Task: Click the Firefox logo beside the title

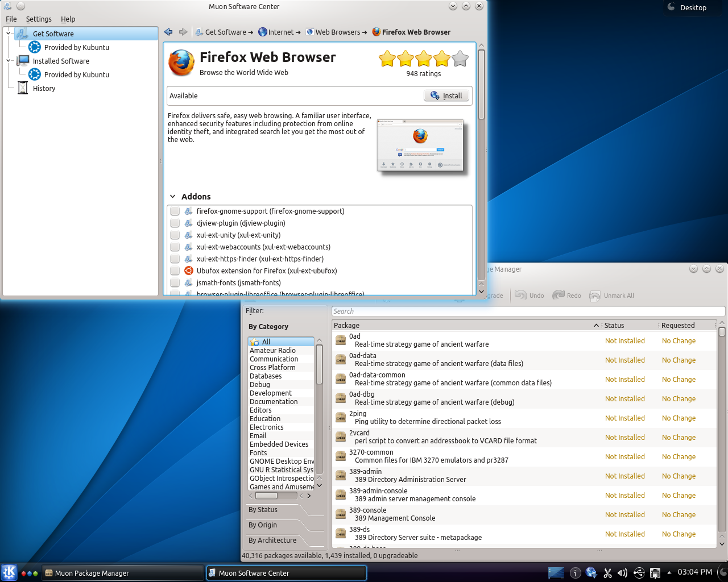Action: [181, 63]
